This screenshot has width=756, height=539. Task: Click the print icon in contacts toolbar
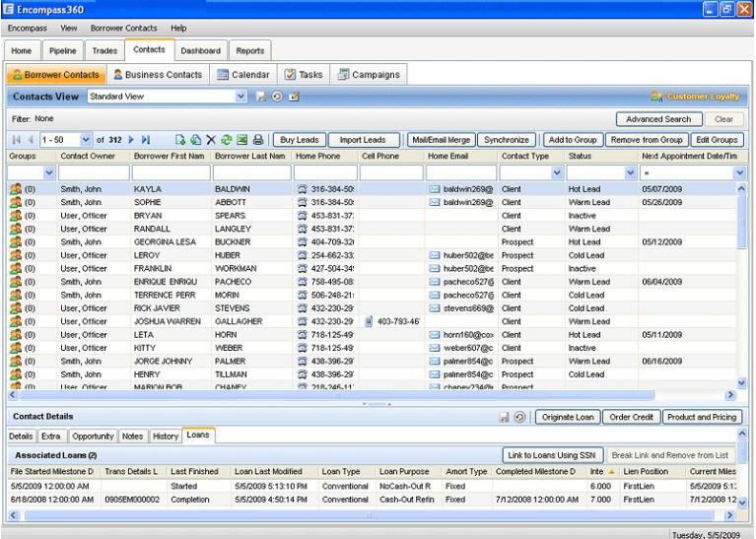pyautogui.click(x=258, y=140)
